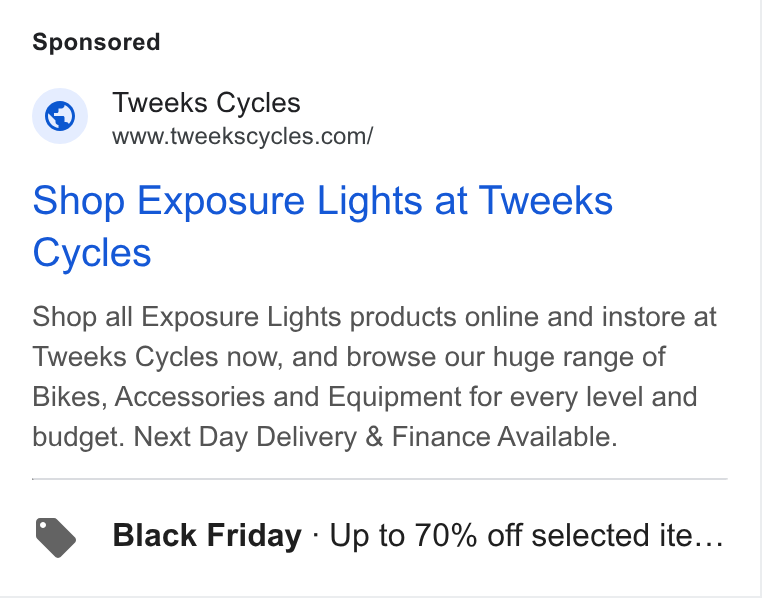Screen dimensions: 762x598
Task: Click the Tweeks Cycles advertiser name
Action: pos(207,103)
